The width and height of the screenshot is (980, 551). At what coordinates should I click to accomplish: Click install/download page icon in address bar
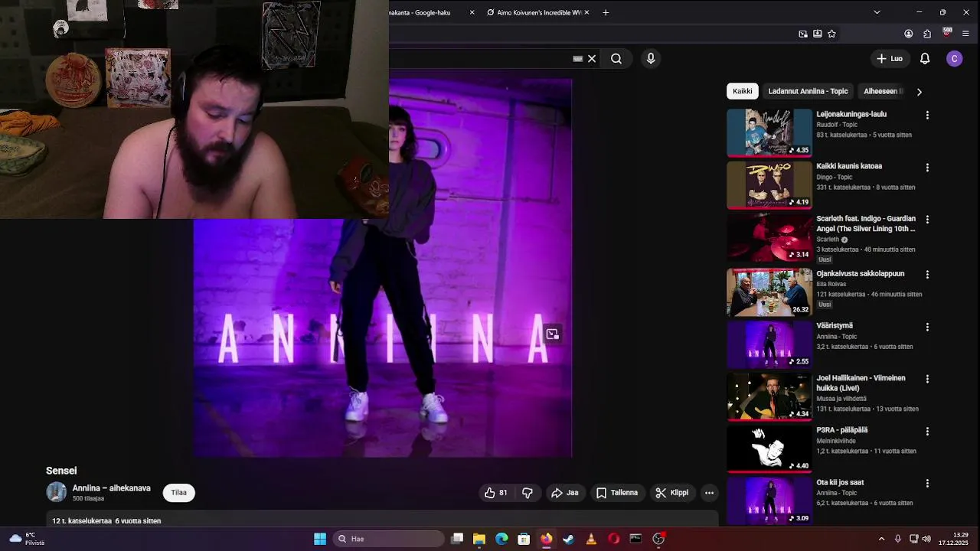click(x=817, y=34)
